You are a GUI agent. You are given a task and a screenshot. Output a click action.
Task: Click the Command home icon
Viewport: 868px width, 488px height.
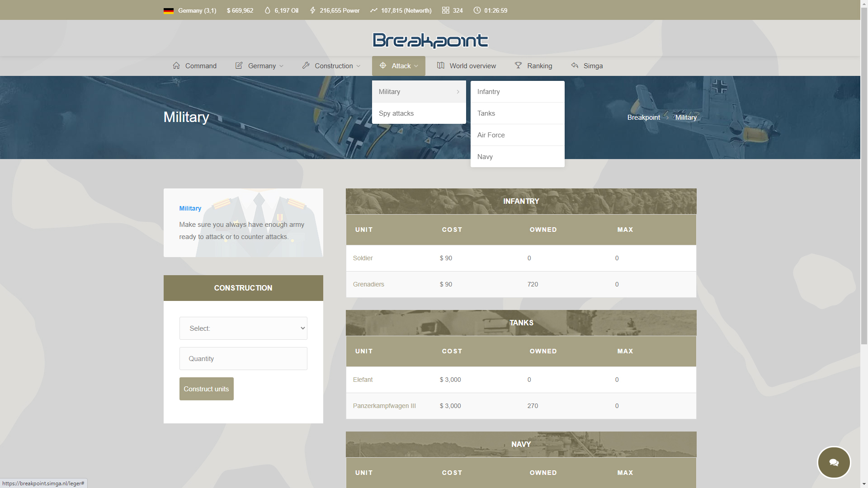(x=176, y=66)
